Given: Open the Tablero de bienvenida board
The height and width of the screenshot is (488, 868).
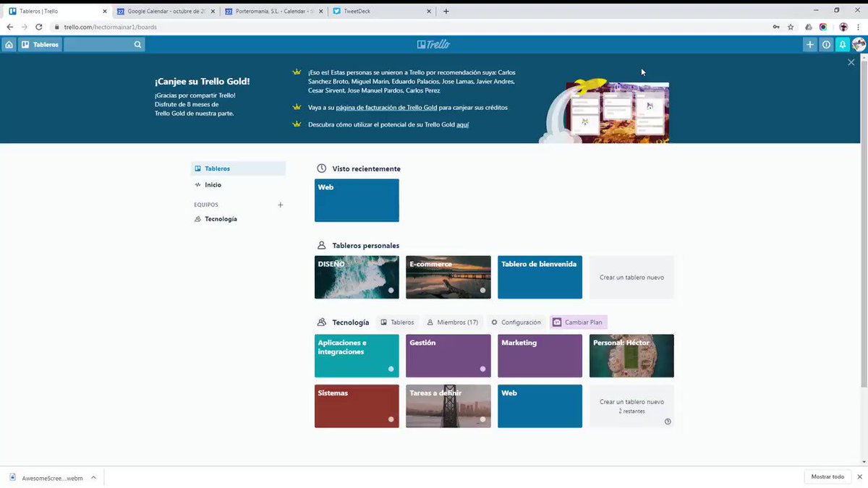Looking at the screenshot, I should (x=540, y=277).
